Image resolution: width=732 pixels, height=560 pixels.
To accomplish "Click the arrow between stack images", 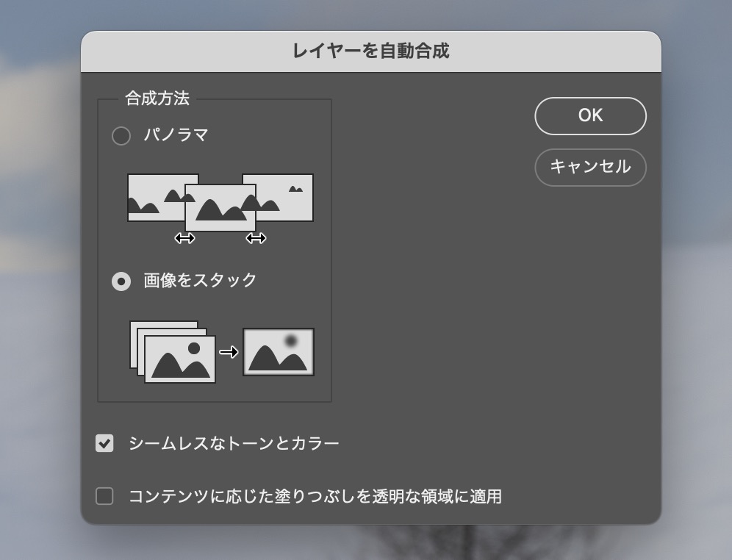I will click(x=229, y=352).
